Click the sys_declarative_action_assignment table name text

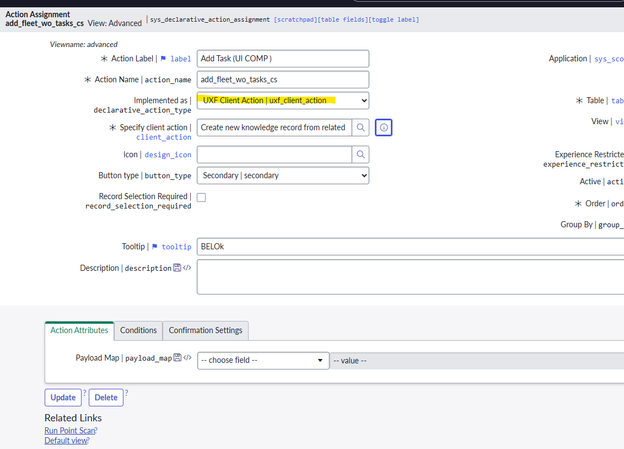pyautogui.click(x=210, y=20)
